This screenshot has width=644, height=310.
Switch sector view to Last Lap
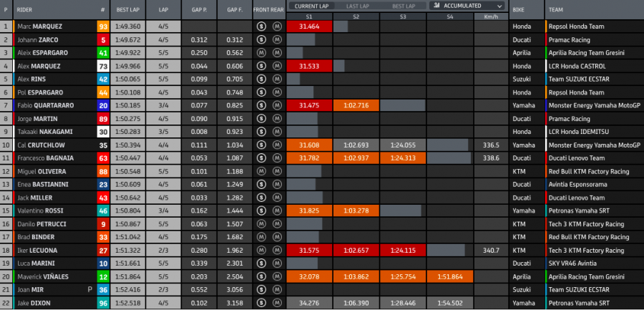point(358,5)
